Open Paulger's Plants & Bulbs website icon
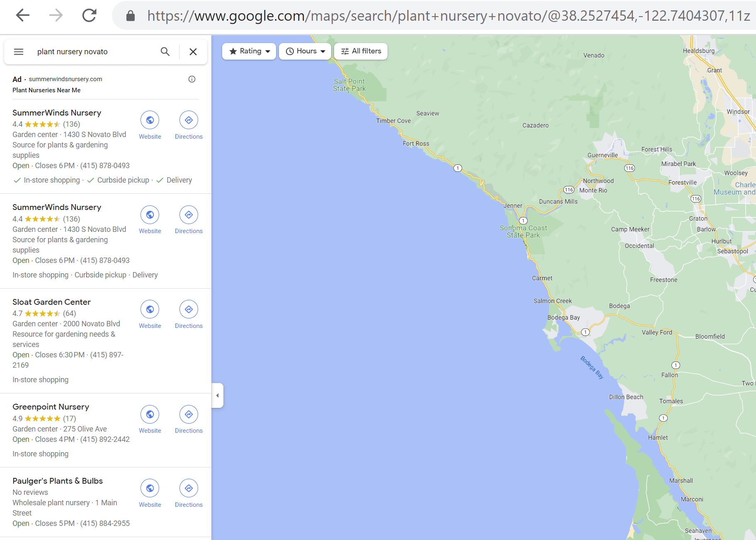Image resolution: width=756 pixels, height=540 pixels. point(150,489)
